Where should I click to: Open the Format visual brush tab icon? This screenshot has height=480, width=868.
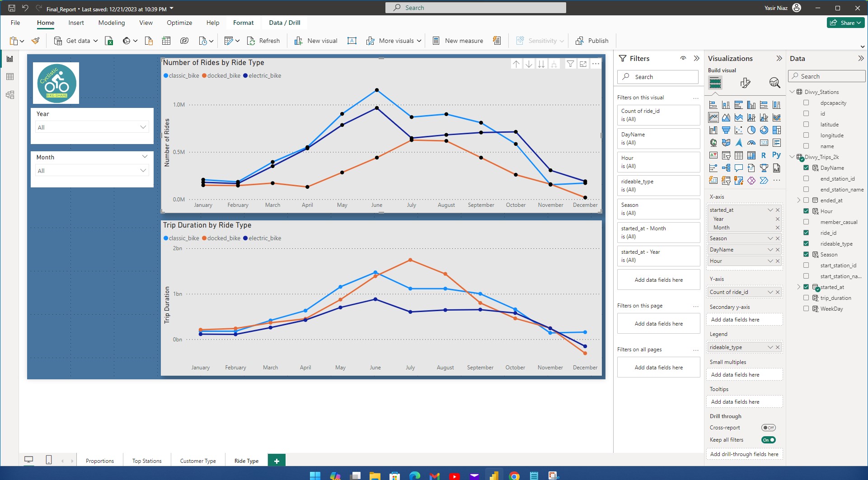coord(745,83)
